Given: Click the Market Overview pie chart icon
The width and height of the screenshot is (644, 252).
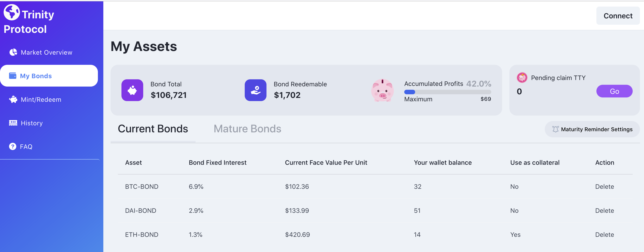Looking at the screenshot, I should [x=13, y=52].
